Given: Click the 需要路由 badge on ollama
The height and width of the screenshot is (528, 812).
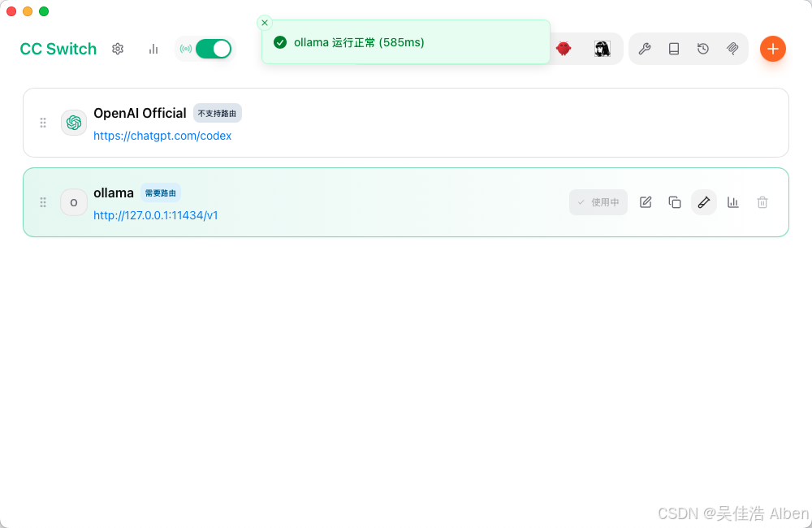Looking at the screenshot, I should 161,193.
